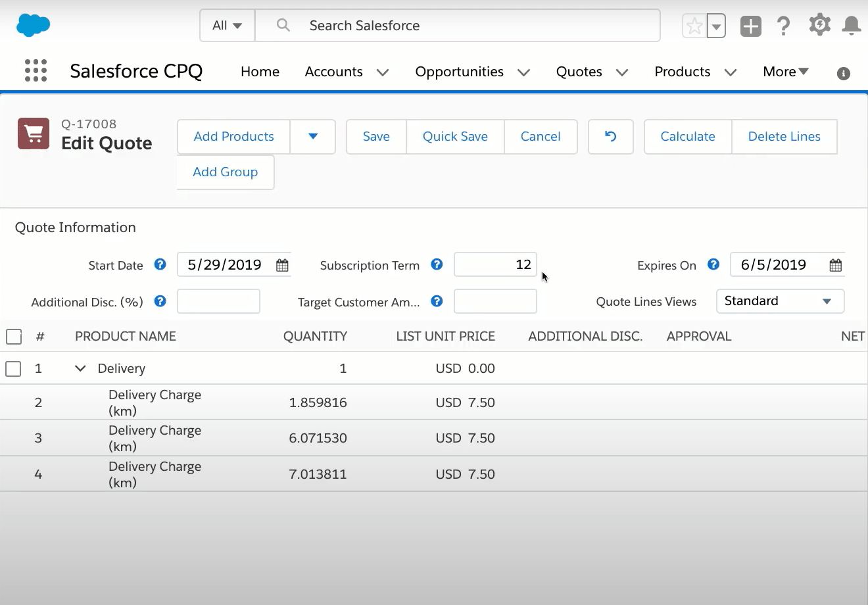The height and width of the screenshot is (605, 868).
Task: Click the Search Salesforce field
Action: [458, 26]
